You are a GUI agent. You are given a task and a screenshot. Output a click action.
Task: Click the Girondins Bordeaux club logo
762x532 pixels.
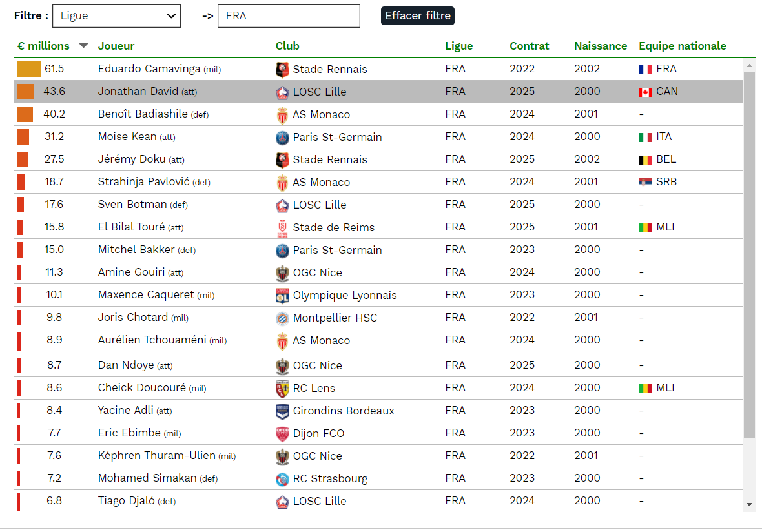282,411
